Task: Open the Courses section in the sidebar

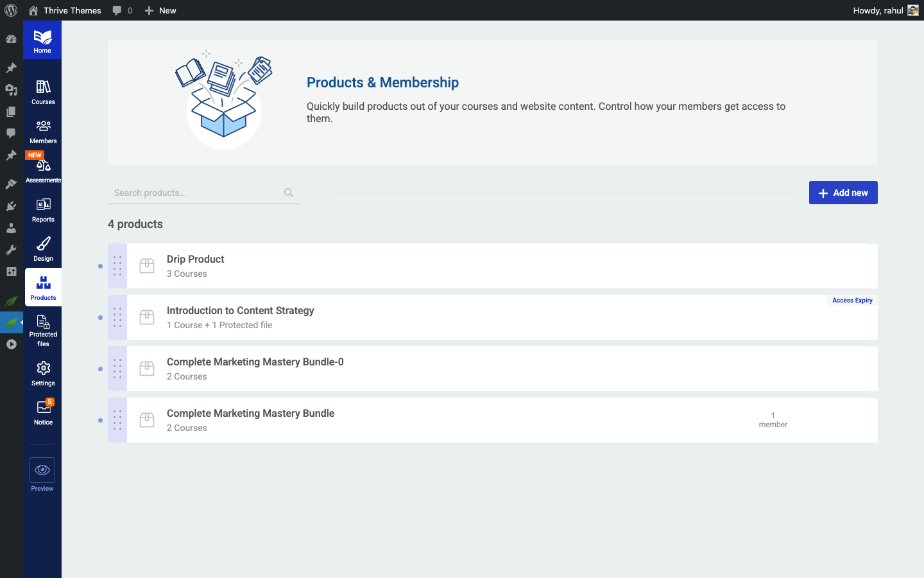Action: click(x=42, y=90)
